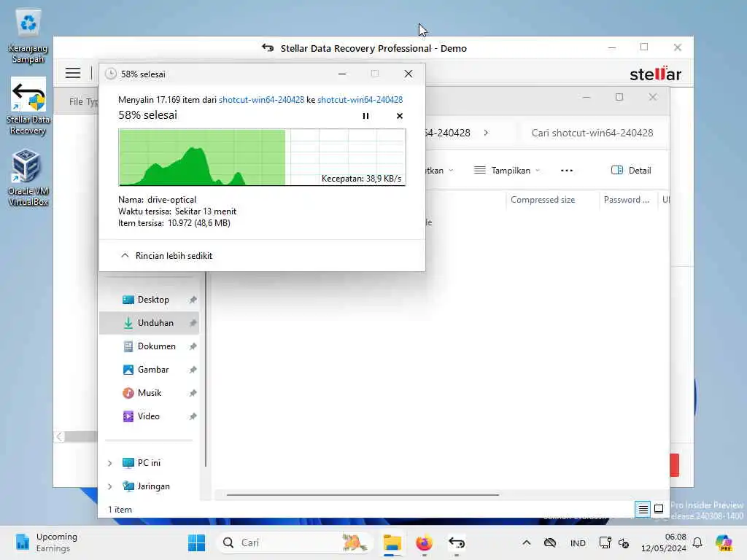Open source folder link shotcut-win64-240428
This screenshot has height=560, width=747.
click(261, 99)
